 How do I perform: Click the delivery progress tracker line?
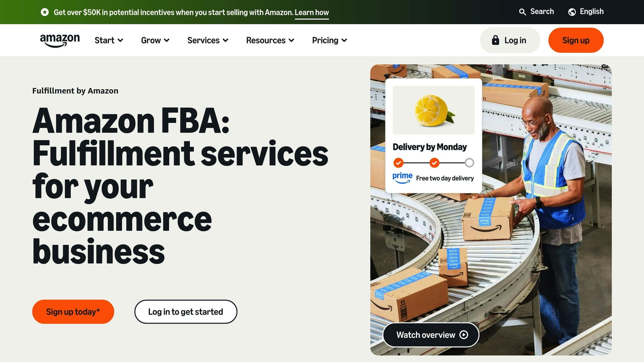[x=417, y=163]
